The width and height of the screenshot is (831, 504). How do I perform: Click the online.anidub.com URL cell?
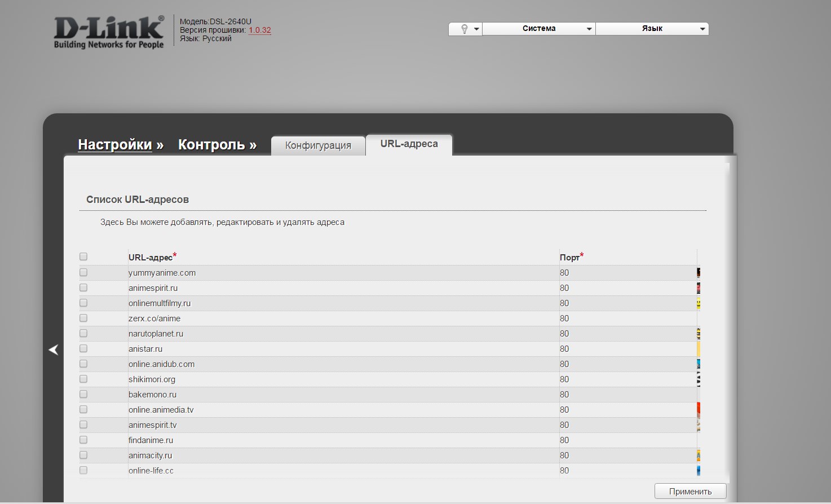point(343,364)
